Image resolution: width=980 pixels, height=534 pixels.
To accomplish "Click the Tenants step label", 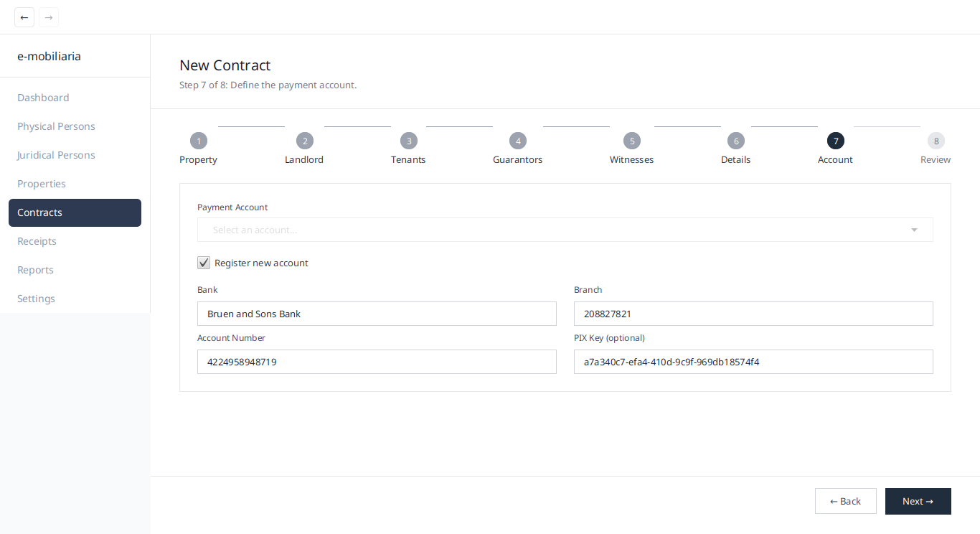I will tap(408, 159).
